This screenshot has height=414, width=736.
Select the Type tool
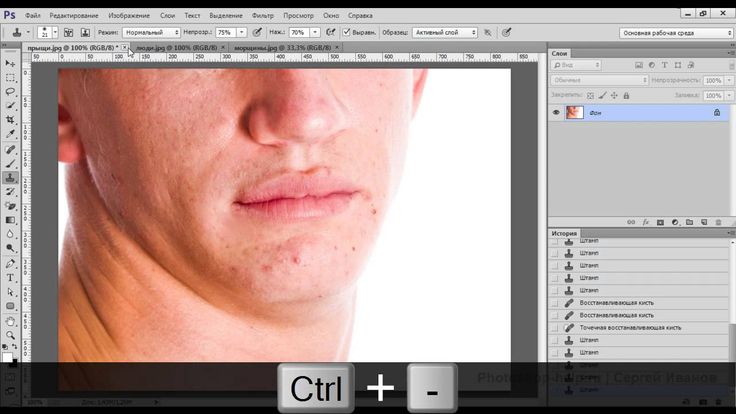coord(10,278)
